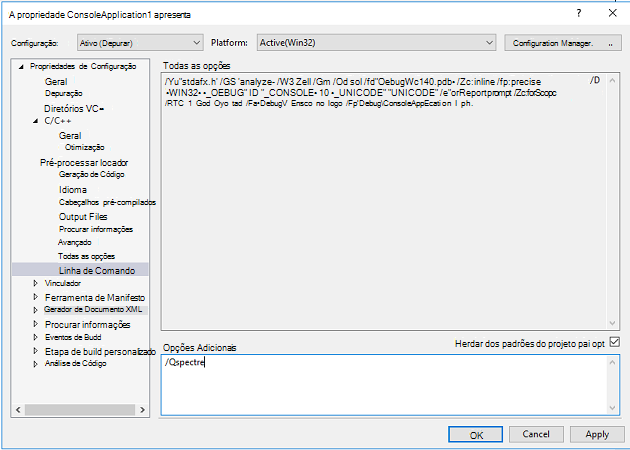Click the Cancel button
This screenshot has height=450, width=630.
pos(536,434)
